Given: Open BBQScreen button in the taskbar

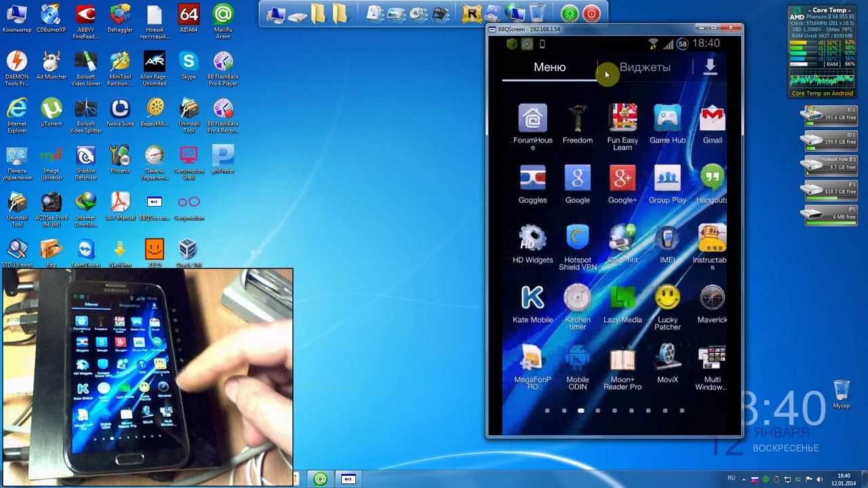Looking at the screenshot, I should [349, 479].
